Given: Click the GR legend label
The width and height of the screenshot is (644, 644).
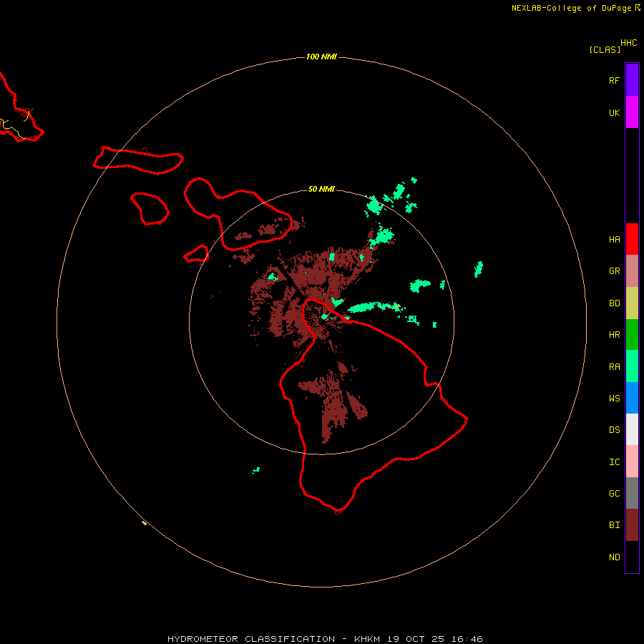Looking at the screenshot, I should pyautogui.click(x=614, y=271).
